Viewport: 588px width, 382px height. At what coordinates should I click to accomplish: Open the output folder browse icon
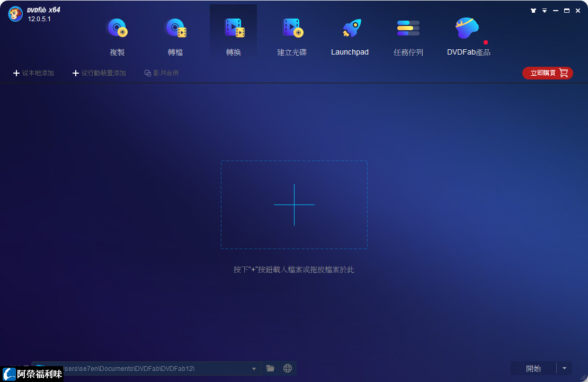pyautogui.click(x=270, y=368)
